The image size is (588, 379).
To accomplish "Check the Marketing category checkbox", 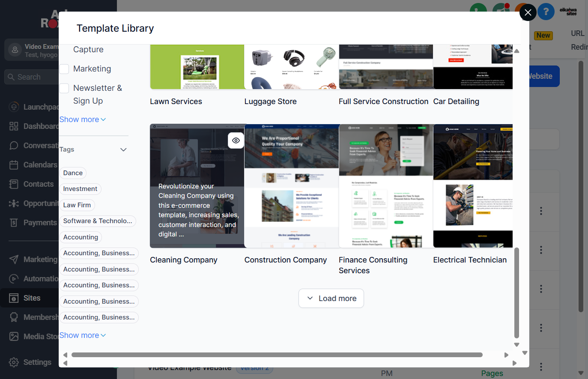I will click(64, 69).
